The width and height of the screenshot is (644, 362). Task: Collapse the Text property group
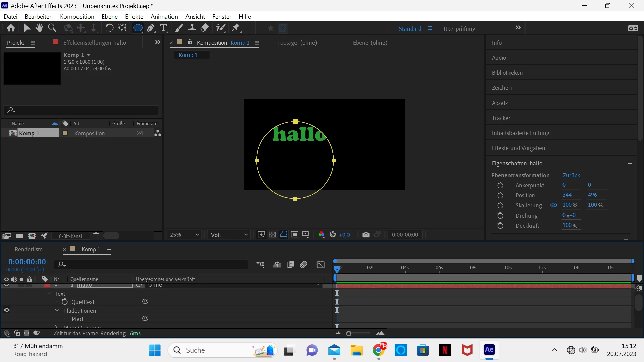tap(49, 293)
